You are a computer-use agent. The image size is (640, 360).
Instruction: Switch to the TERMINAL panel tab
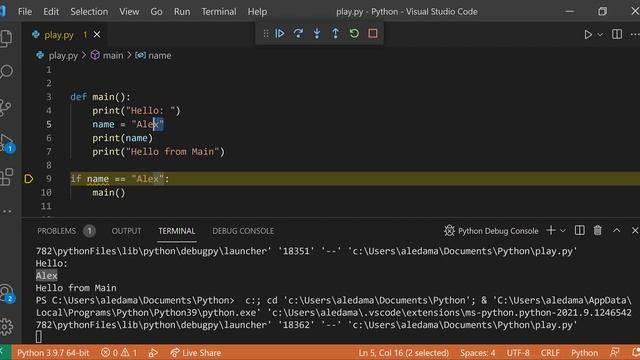[177, 231]
